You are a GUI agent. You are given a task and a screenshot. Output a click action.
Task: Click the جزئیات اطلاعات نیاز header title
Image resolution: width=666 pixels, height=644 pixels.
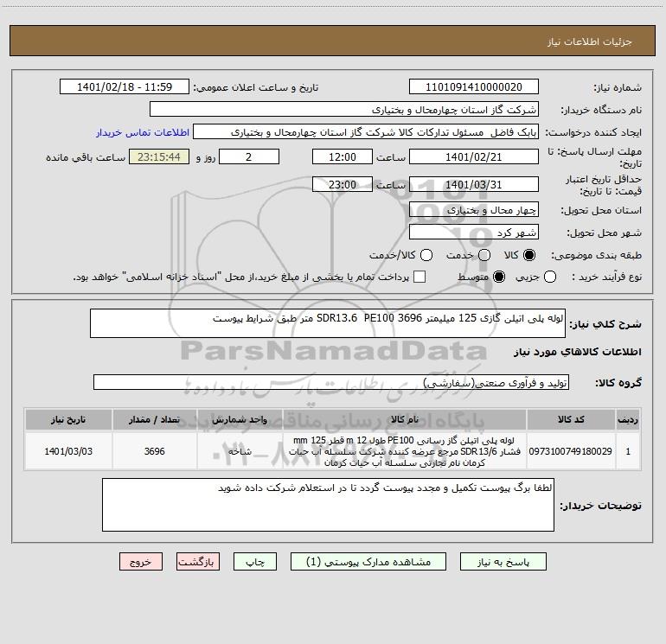(589, 41)
